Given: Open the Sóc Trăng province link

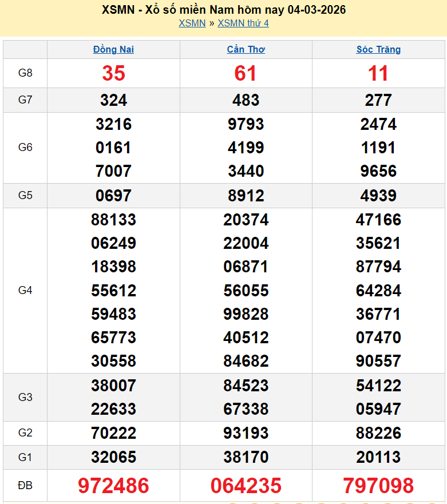Looking at the screenshot, I should [x=378, y=49].
